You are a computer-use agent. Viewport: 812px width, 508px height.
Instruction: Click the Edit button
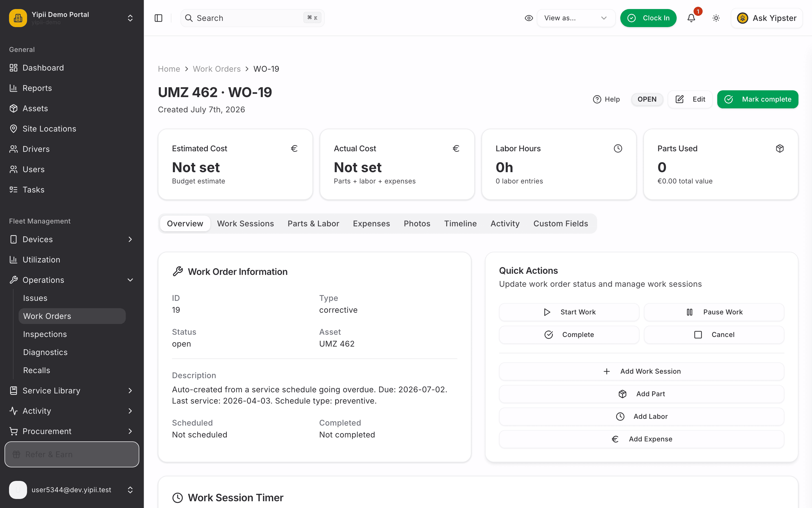[690, 99]
